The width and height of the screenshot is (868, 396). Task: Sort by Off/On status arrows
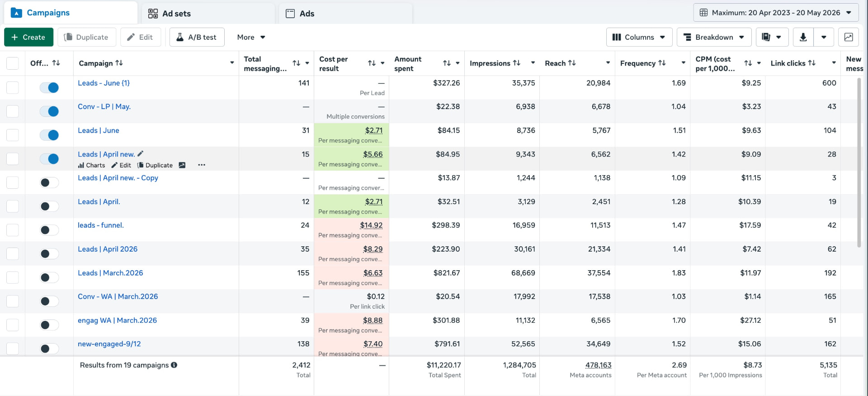pyautogui.click(x=56, y=63)
